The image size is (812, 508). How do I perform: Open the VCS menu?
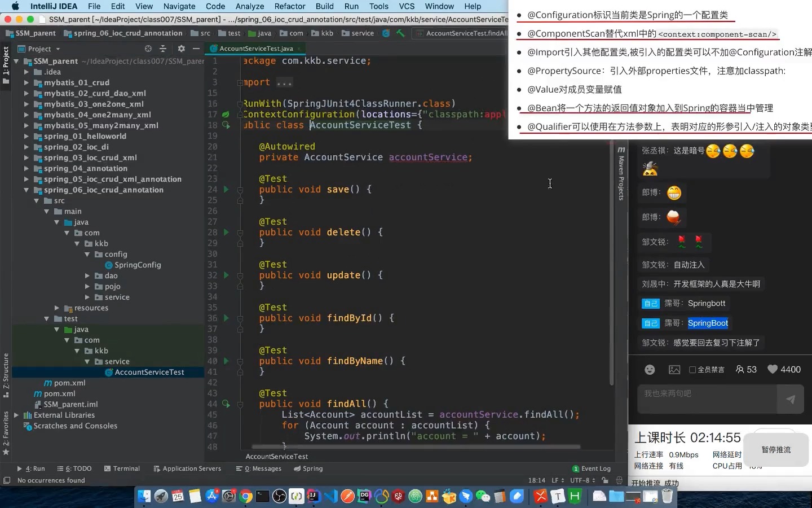[x=407, y=6]
